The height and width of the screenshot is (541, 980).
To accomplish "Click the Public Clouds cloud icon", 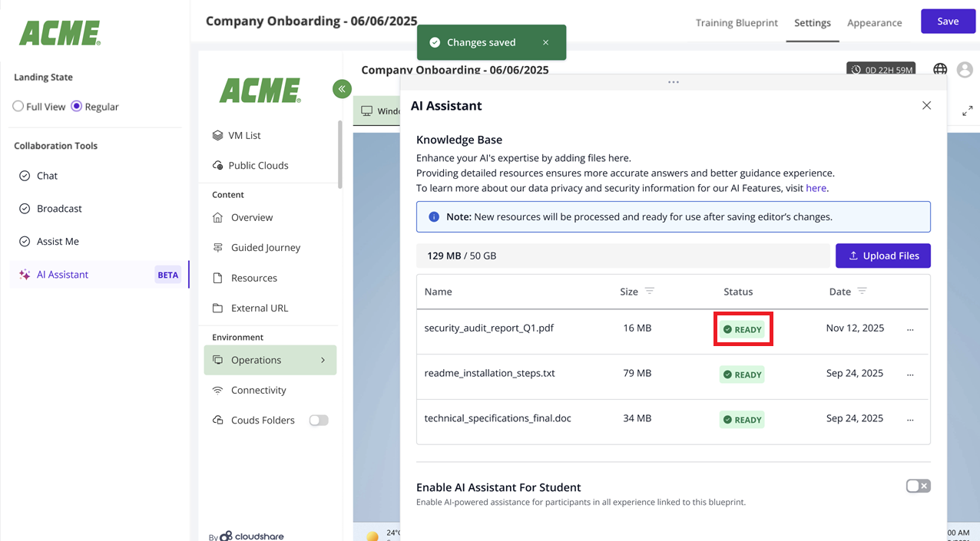I will point(217,165).
